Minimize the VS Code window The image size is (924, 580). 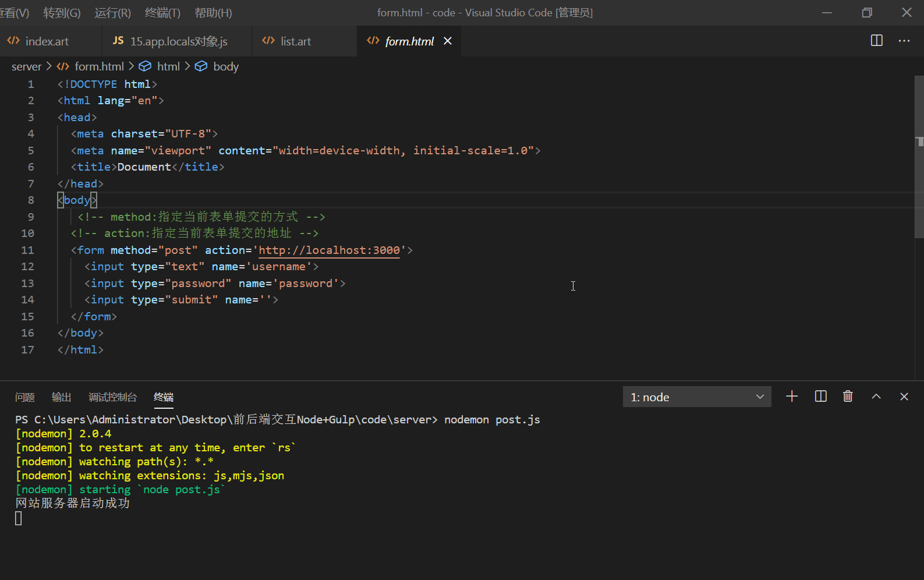827,12
